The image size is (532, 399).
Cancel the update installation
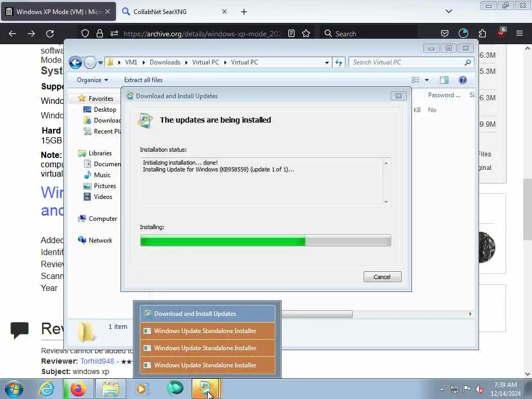point(382,277)
